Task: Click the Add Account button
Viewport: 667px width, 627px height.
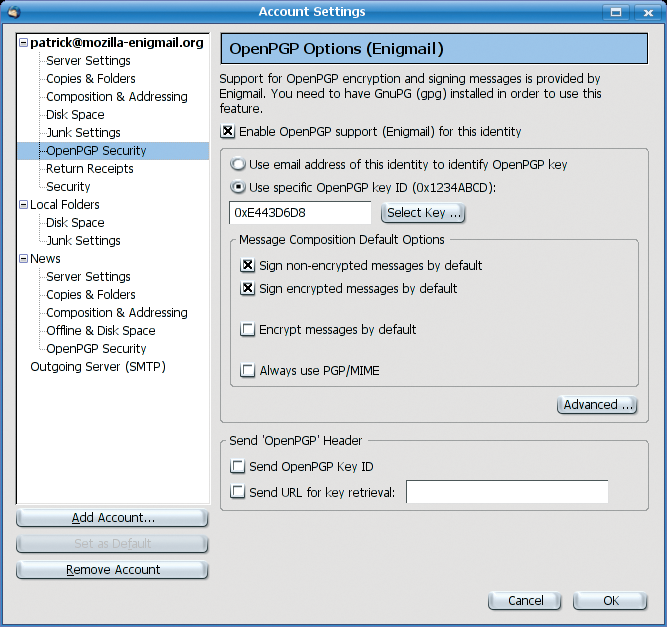Action: (x=112, y=518)
